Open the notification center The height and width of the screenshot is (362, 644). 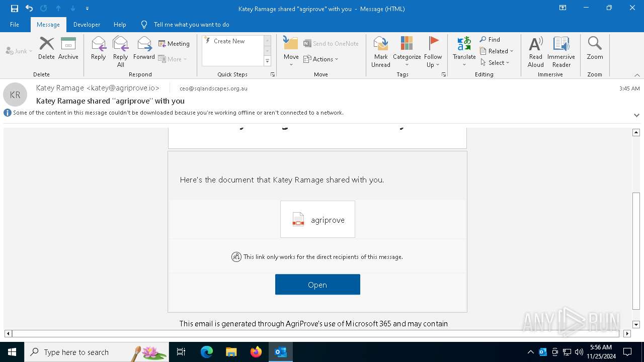tap(627, 352)
